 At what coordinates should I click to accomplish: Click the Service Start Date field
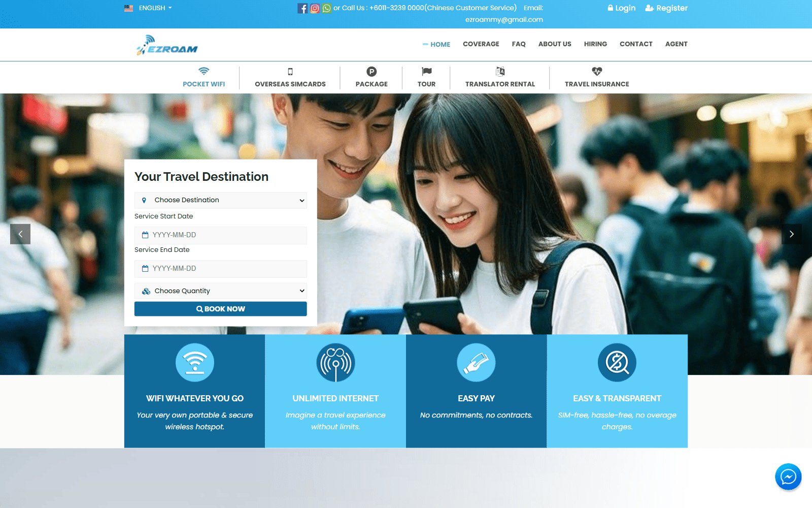221,235
